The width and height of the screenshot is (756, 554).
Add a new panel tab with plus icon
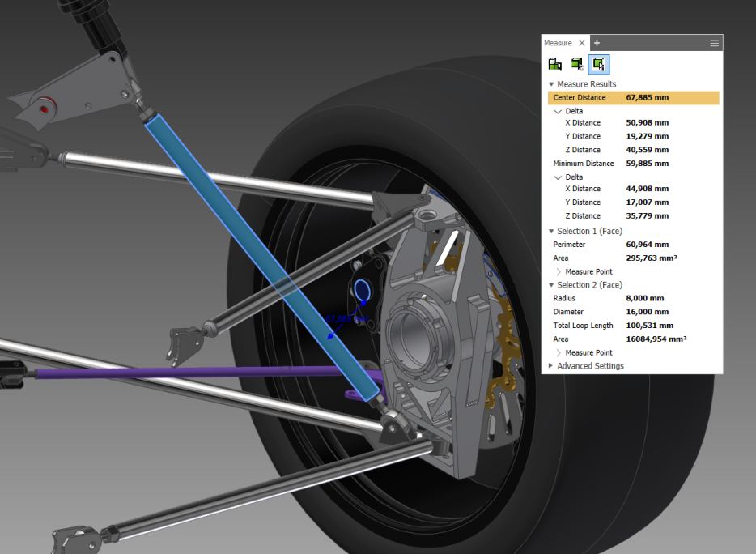point(597,43)
